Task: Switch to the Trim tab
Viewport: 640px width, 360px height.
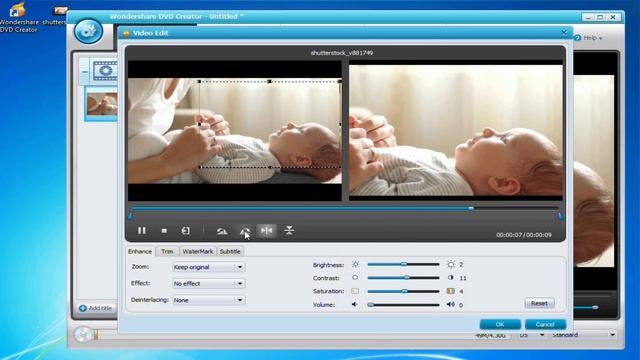Action: coord(167,251)
